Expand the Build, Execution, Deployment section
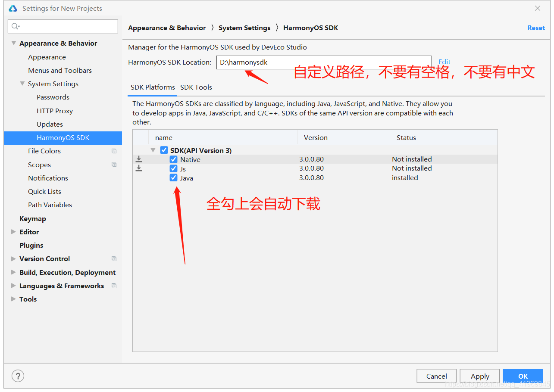This screenshot has width=554, height=392. 13,272
